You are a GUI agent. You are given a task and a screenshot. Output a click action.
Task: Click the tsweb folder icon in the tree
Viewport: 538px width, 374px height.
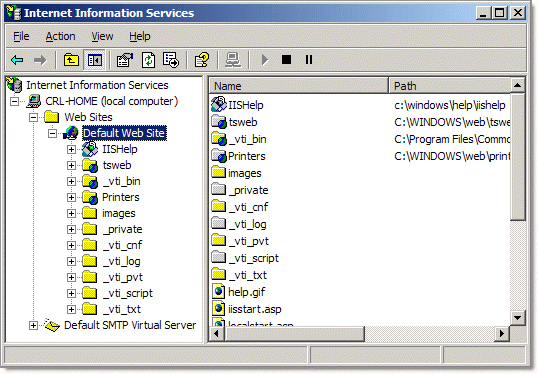coord(90,166)
